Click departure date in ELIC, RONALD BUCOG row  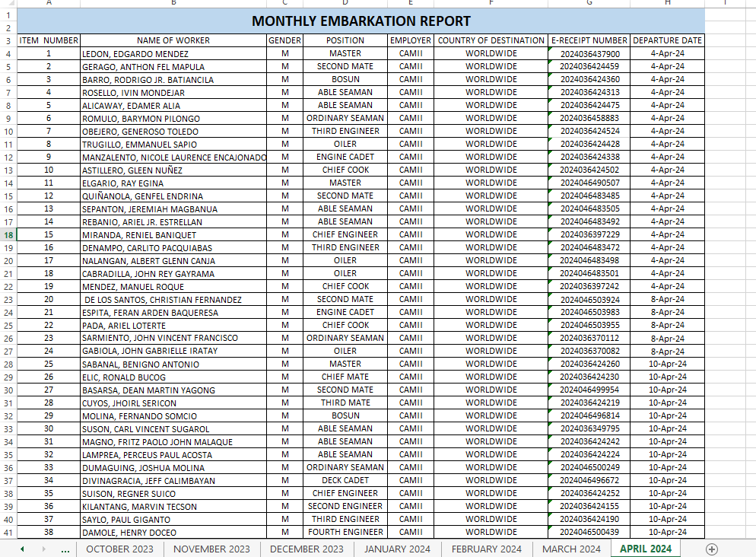point(667,377)
